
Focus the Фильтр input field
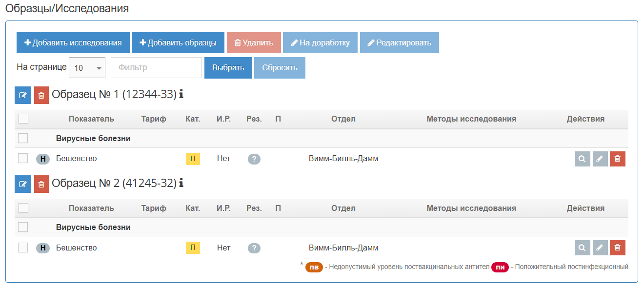click(x=156, y=68)
